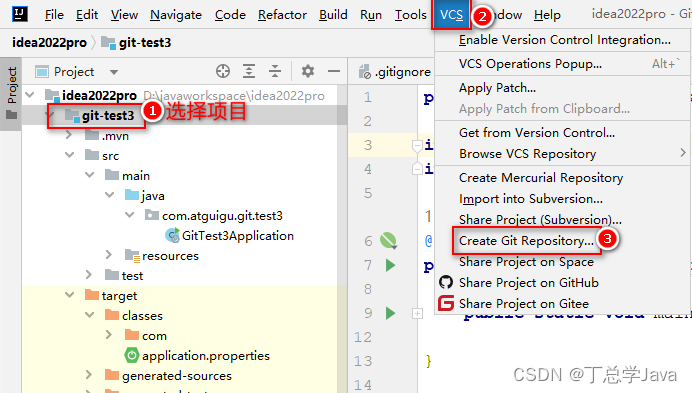The width and height of the screenshot is (692, 393).
Task: Open Browse VCS Repository submenu arrow
Action: (x=683, y=153)
